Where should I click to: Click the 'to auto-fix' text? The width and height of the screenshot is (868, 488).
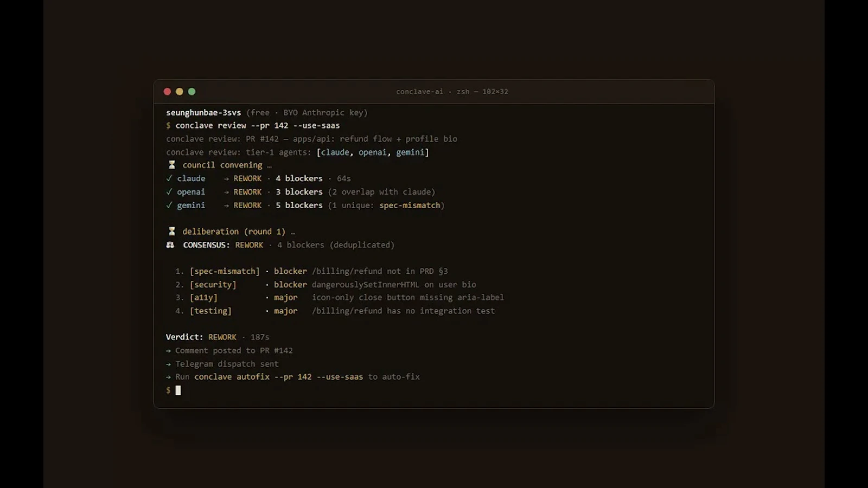[x=394, y=377]
